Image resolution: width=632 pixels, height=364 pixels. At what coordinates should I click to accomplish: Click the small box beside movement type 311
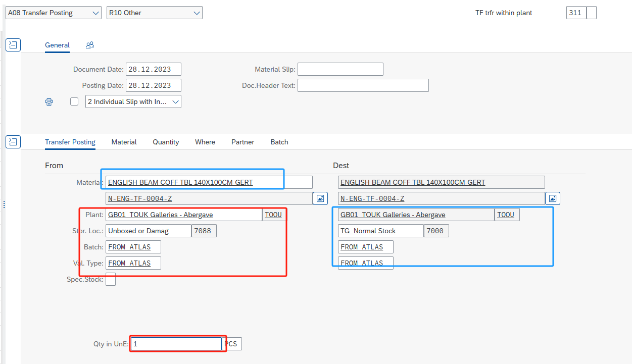click(x=592, y=13)
